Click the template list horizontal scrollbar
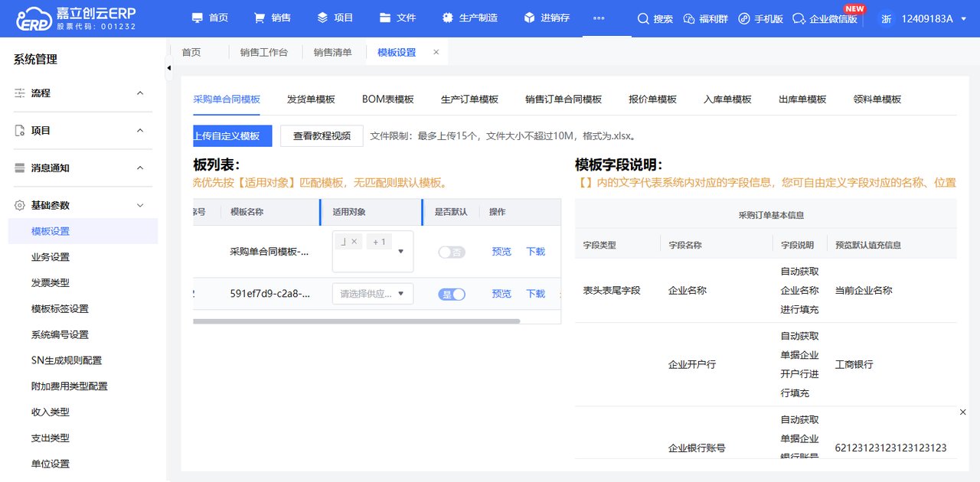The width and height of the screenshot is (980, 482). pos(357,321)
